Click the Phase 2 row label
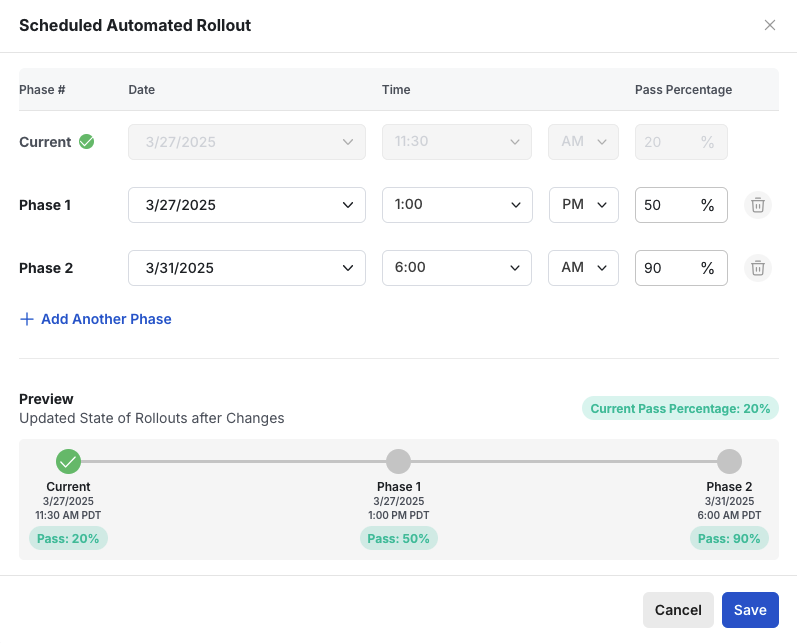This screenshot has width=797, height=643. (46, 268)
